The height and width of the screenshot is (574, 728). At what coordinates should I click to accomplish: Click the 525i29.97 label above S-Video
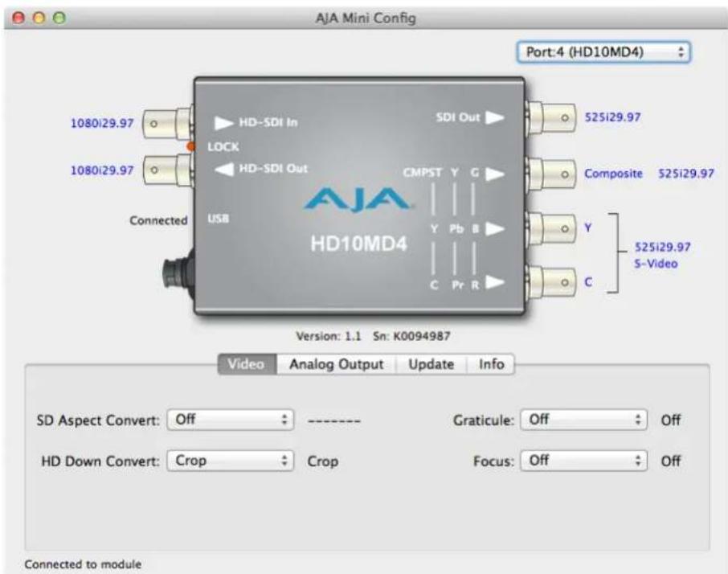click(663, 247)
